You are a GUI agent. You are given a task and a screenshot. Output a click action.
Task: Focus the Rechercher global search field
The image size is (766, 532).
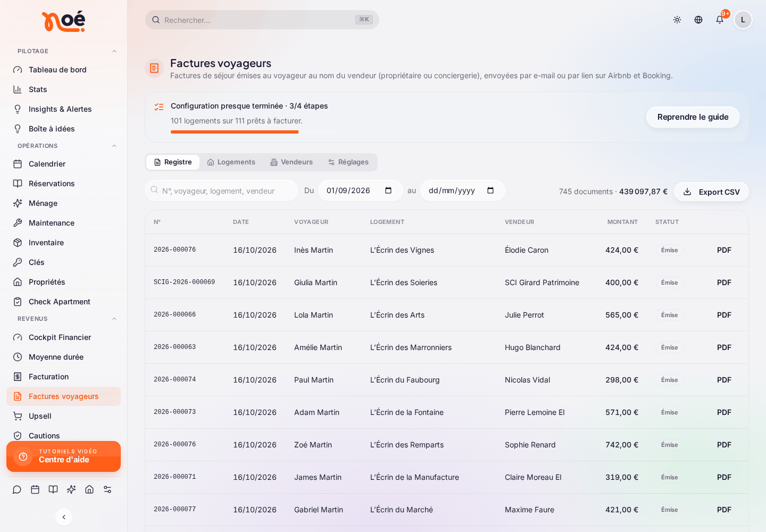[262, 20]
